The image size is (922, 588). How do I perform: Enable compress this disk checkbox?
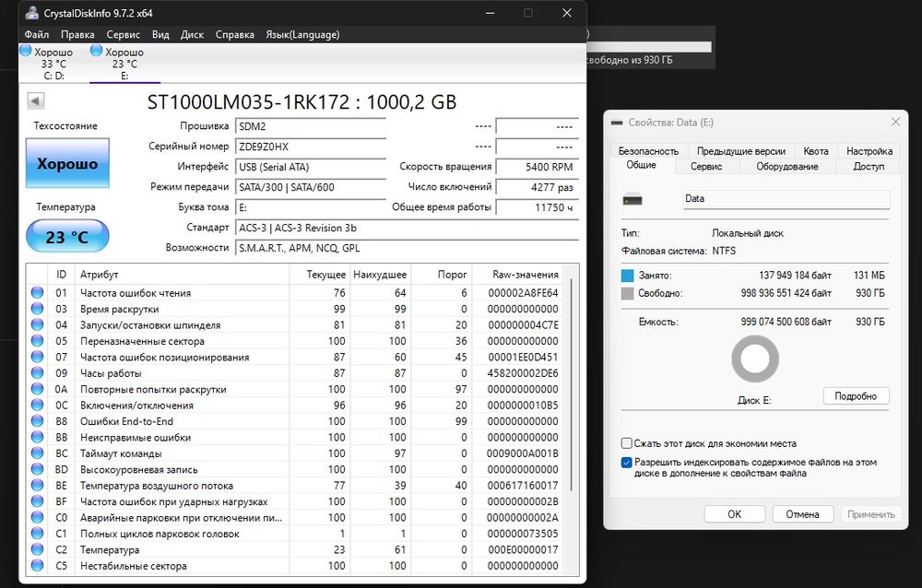[x=627, y=443]
